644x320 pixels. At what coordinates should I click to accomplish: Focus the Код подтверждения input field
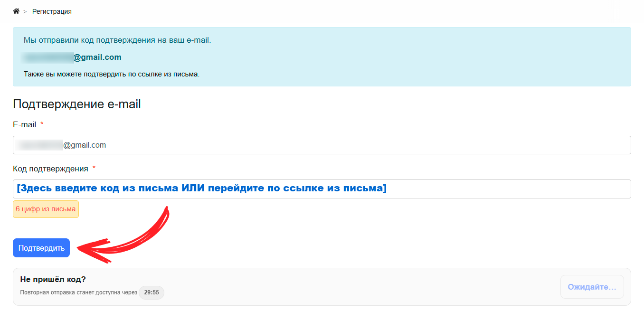[322, 189]
